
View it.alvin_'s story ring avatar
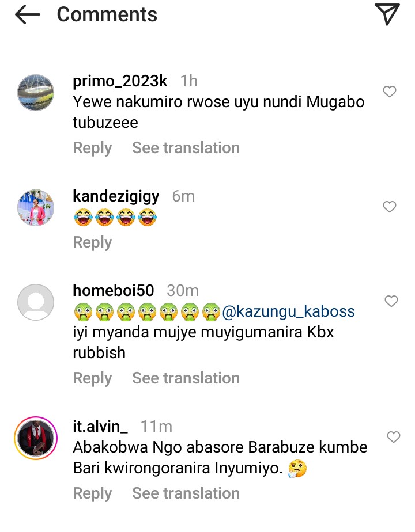(x=36, y=438)
